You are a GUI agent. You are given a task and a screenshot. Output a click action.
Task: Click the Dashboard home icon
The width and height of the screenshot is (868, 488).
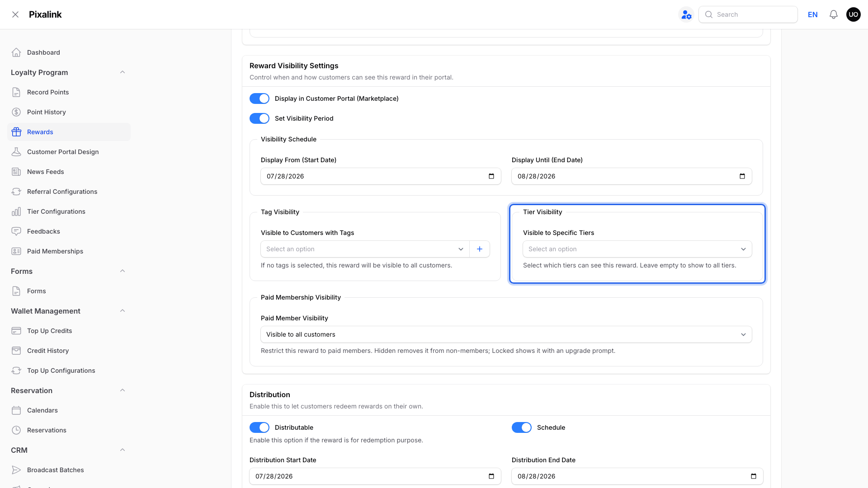[16, 52]
